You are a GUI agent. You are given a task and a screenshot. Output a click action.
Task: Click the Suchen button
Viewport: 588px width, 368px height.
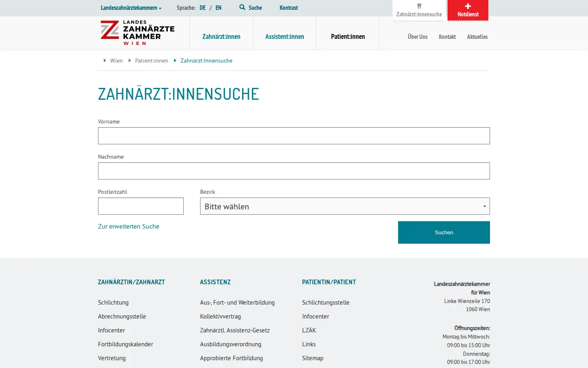click(x=444, y=232)
